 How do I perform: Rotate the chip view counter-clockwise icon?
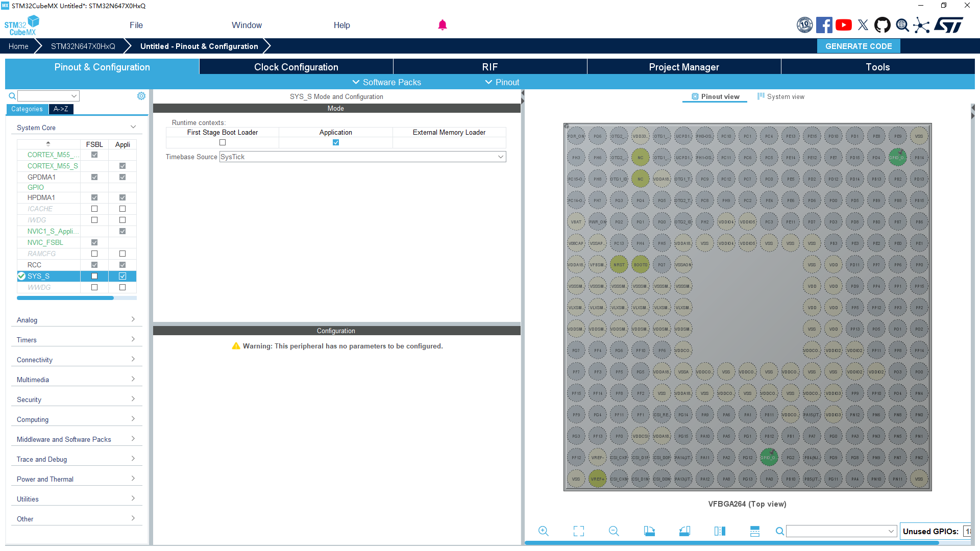click(x=684, y=531)
